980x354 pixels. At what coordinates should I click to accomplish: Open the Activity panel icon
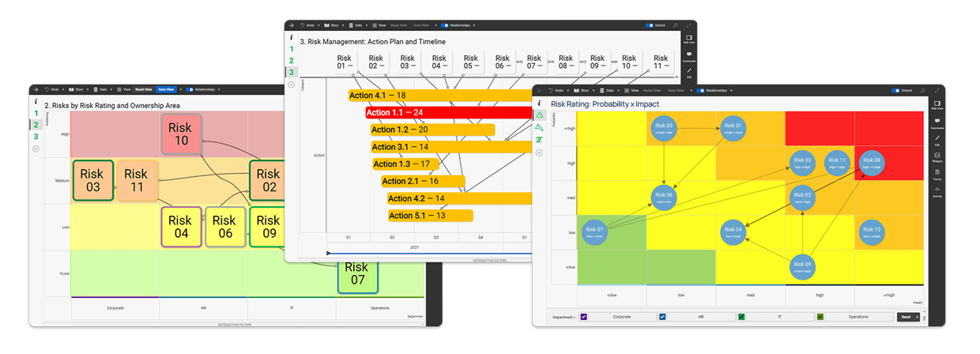tap(937, 190)
